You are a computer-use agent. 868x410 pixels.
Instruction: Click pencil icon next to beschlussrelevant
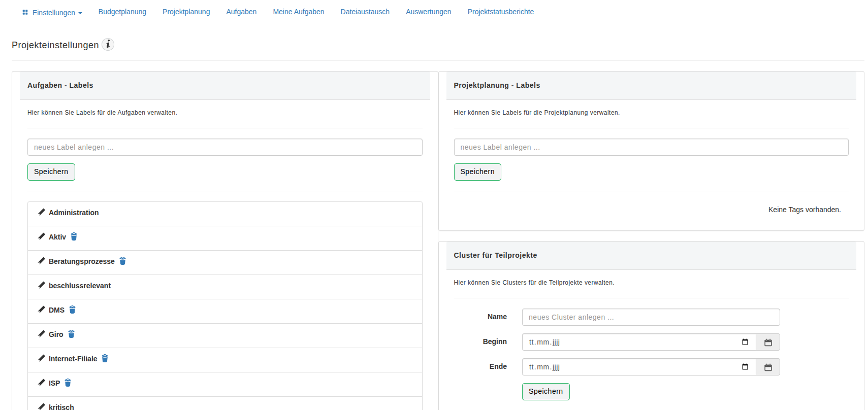(42, 285)
